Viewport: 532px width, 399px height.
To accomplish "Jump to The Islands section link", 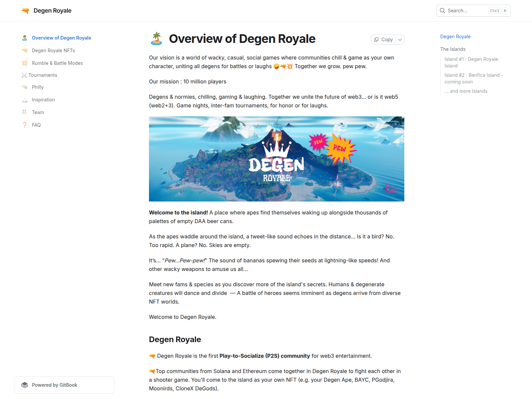I will [453, 49].
